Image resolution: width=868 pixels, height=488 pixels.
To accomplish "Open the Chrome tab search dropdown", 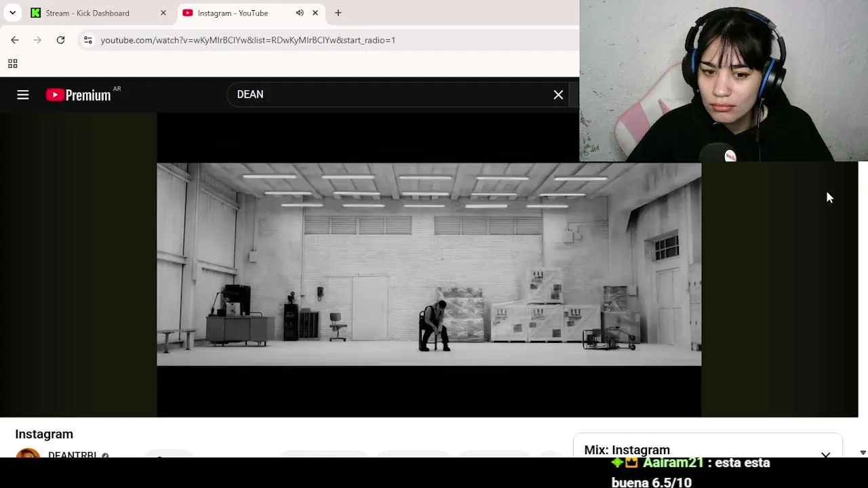I will pyautogui.click(x=12, y=13).
